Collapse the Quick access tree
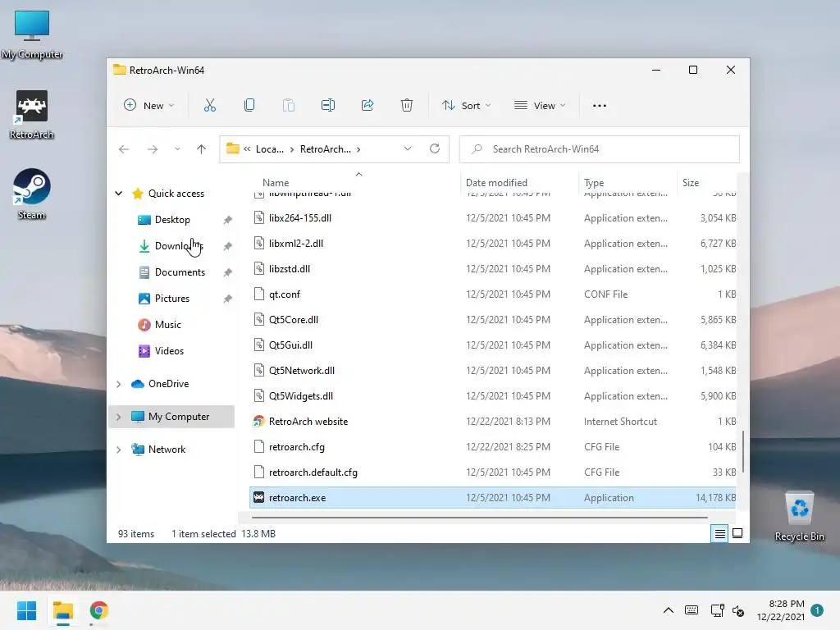 [x=118, y=194]
